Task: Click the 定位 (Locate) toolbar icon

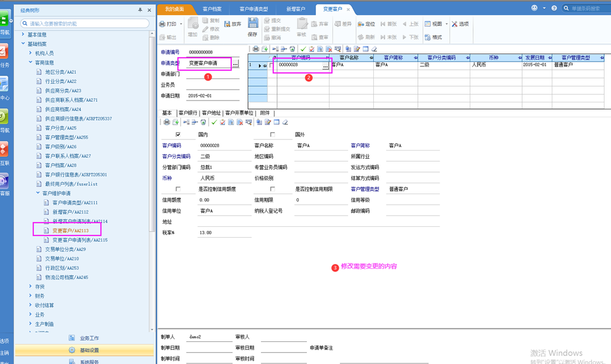Action: [x=361, y=24]
